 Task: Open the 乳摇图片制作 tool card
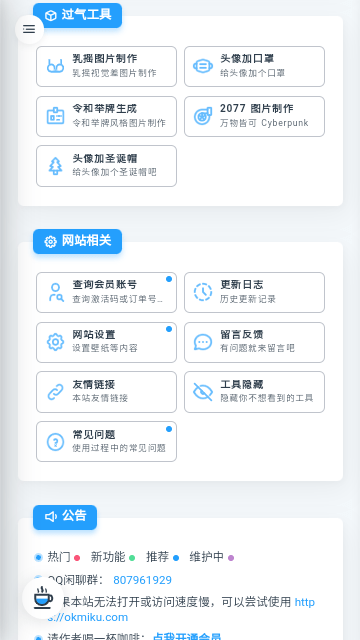point(107,67)
